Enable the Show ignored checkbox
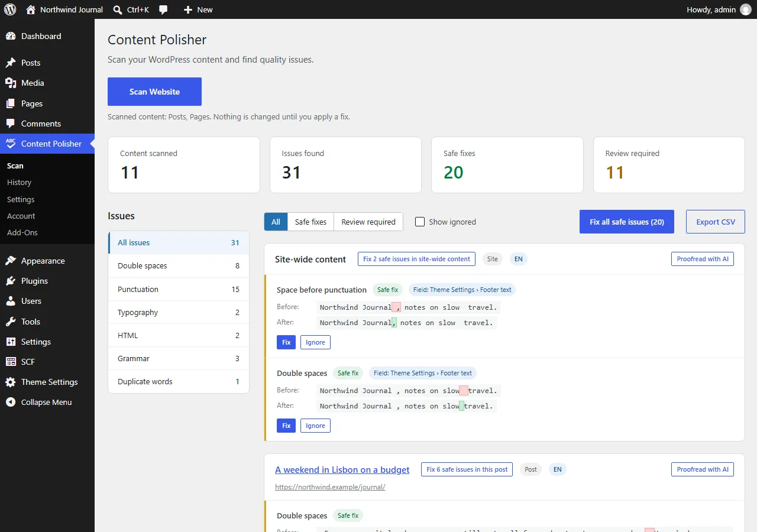The image size is (757, 532). tap(420, 222)
